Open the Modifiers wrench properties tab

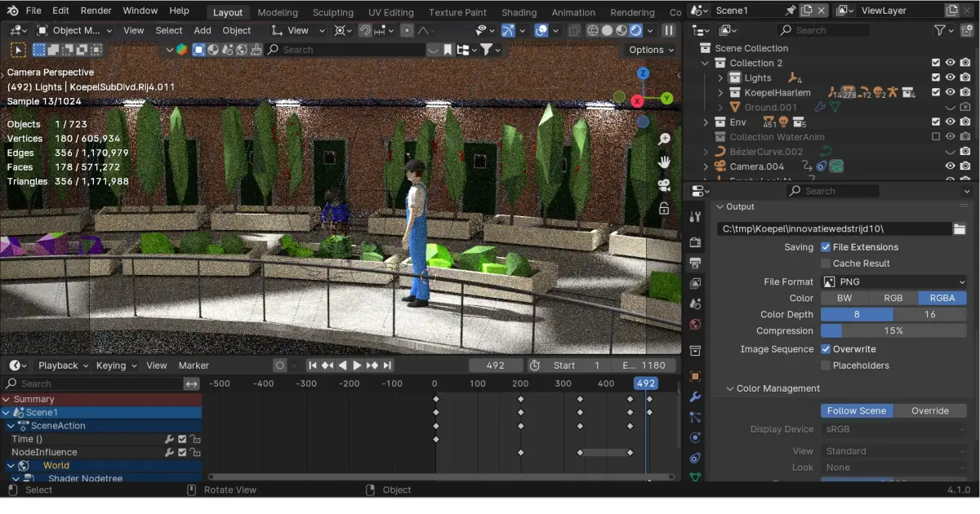click(695, 397)
